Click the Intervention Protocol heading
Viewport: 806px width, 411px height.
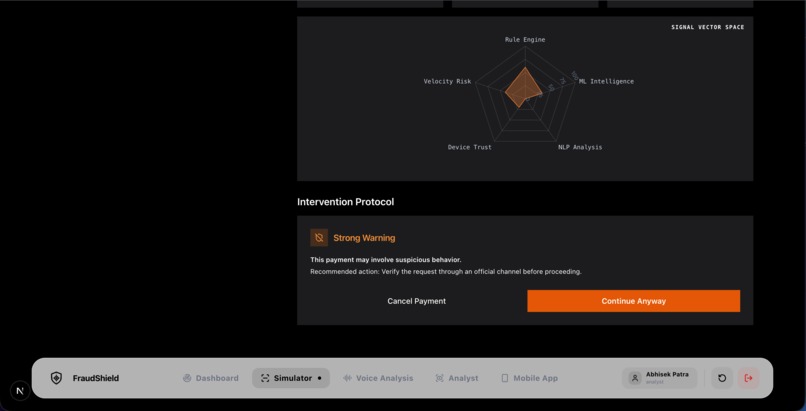click(x=345, y=202)
